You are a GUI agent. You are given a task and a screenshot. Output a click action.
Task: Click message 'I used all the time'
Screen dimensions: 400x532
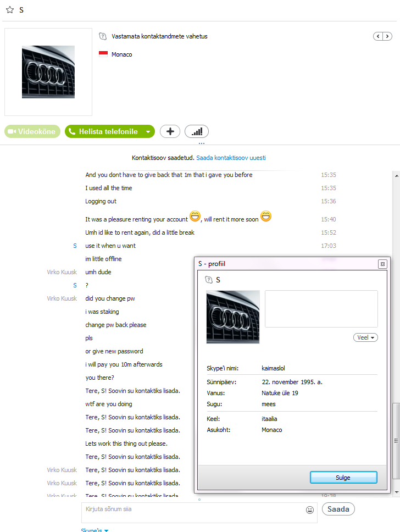109,188
